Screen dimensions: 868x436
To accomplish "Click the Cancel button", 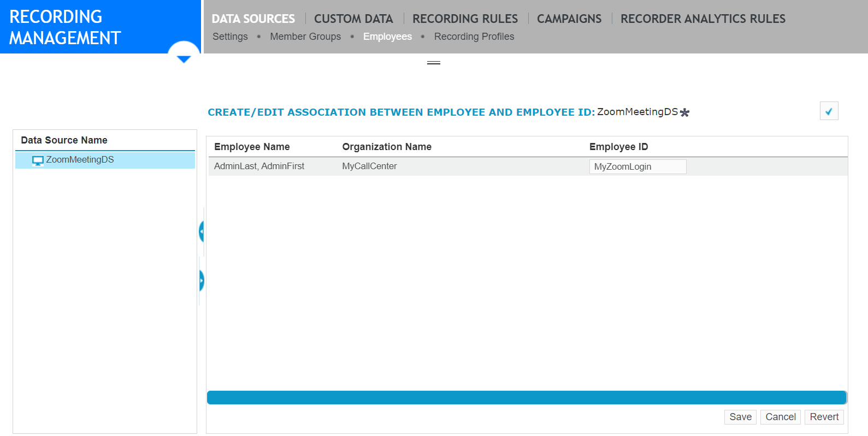I will 781,417.
